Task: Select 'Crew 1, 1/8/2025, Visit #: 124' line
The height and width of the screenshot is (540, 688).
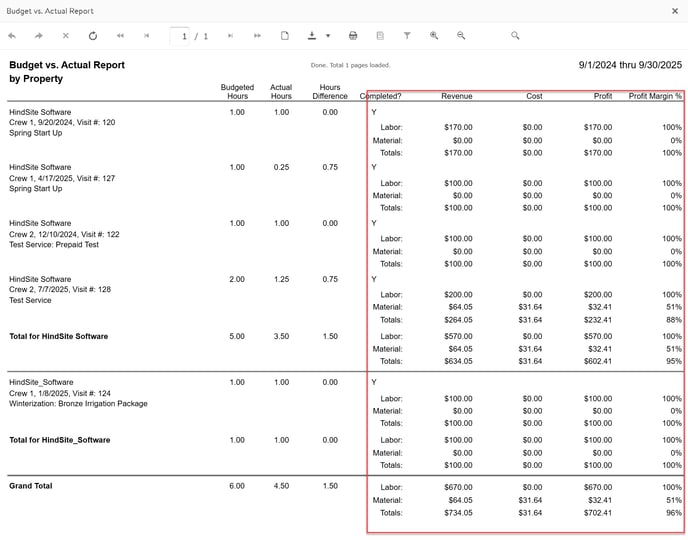Action: click(60, 393)
